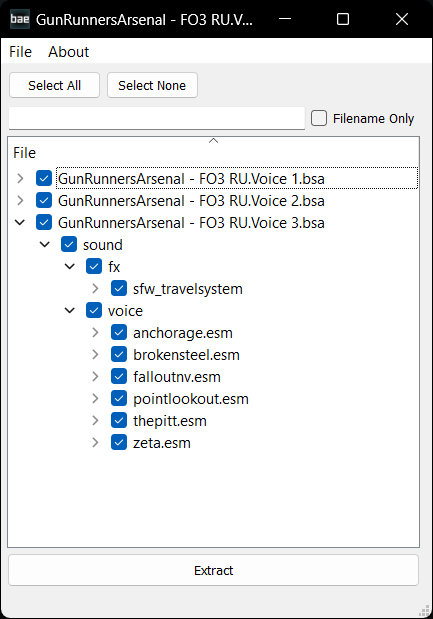Uncheck the thepitt.esm checkbox
This screenshot has height=619, width=433.
[119, 420]
